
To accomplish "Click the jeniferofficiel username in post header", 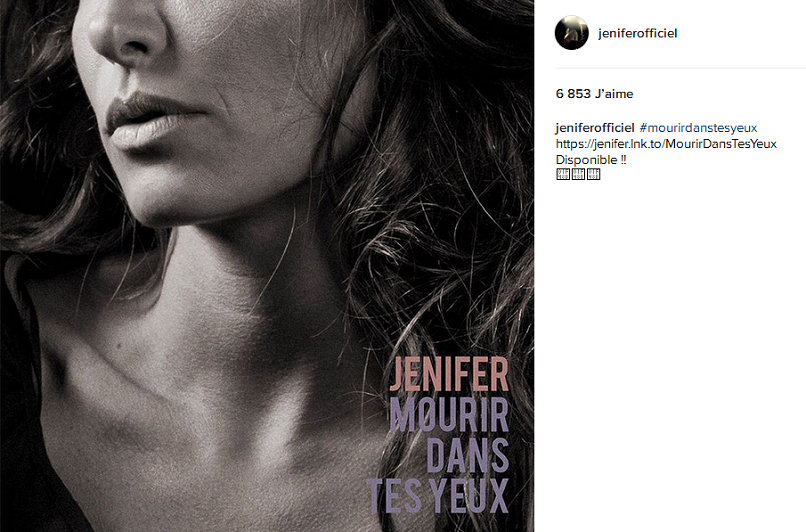I will coord(637,33).
